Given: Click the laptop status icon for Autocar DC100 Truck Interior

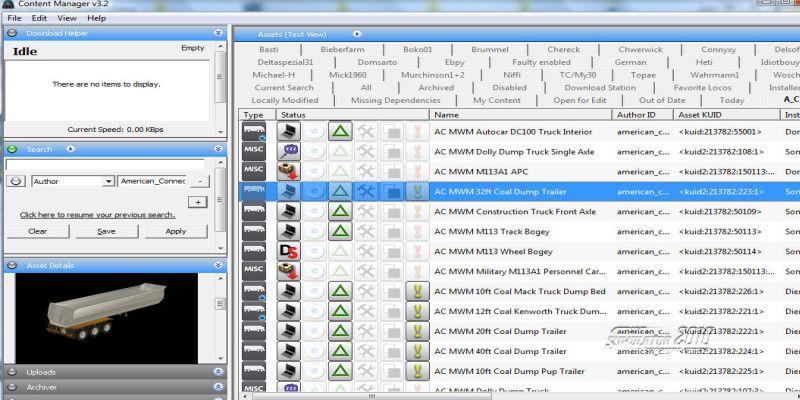Looking at the screenshot, I should [288, 132].
